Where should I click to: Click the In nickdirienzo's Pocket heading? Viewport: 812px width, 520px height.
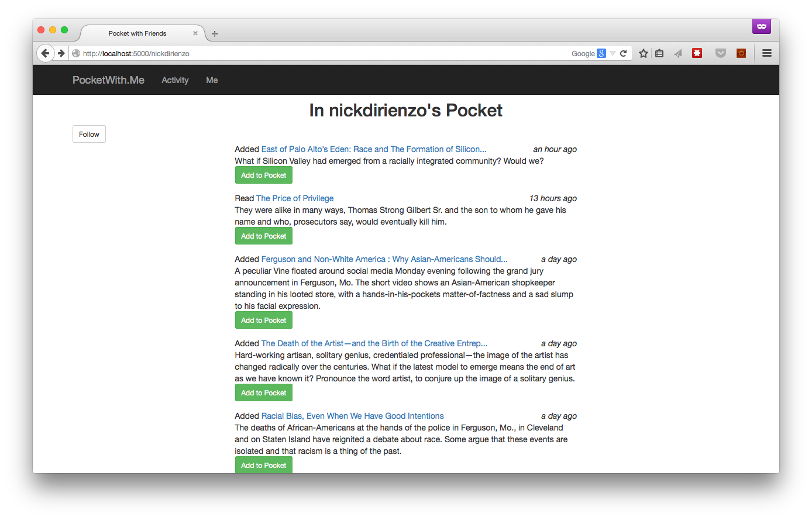pyautogui.click(x=406, y=111)
